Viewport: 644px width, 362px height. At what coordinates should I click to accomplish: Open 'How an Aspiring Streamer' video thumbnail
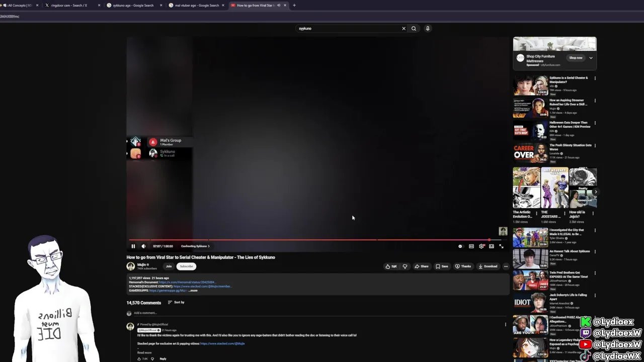tap(530, 108)
